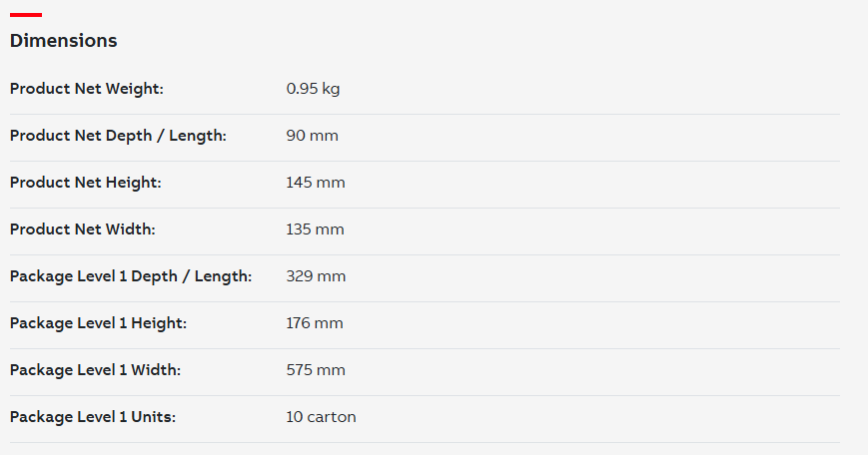Select the Product Net Depth / Length label

coord(119,136)
